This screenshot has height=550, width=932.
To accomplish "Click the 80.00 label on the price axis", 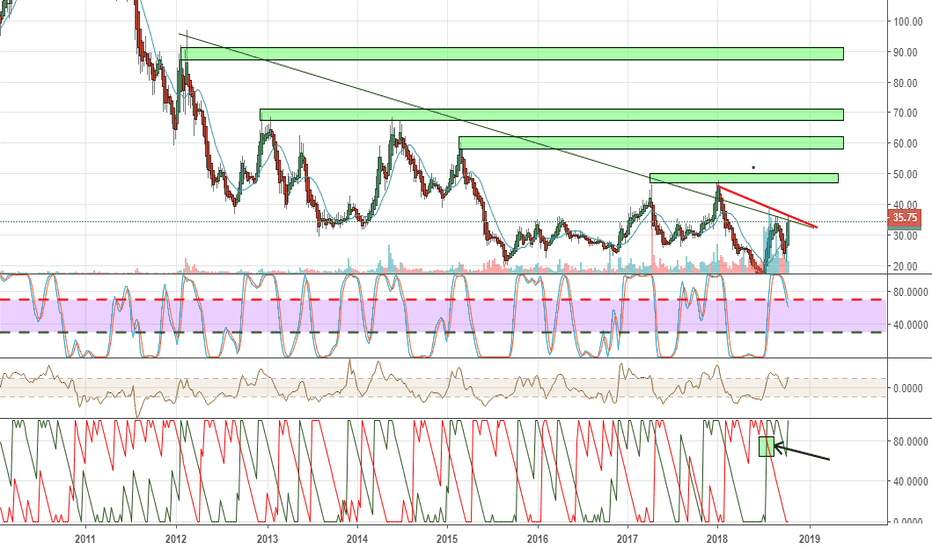I will point(905,83).
